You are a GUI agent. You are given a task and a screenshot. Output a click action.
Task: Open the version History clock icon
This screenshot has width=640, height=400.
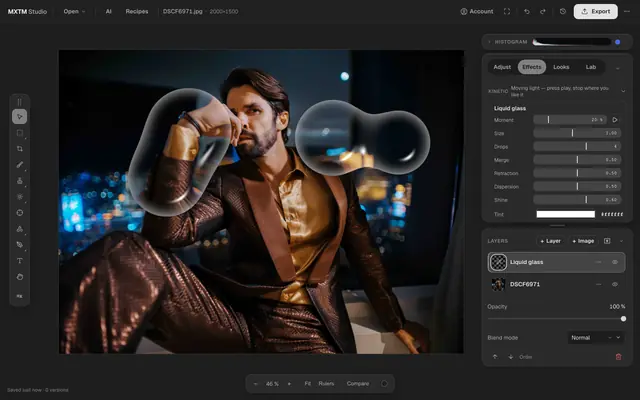563,11
